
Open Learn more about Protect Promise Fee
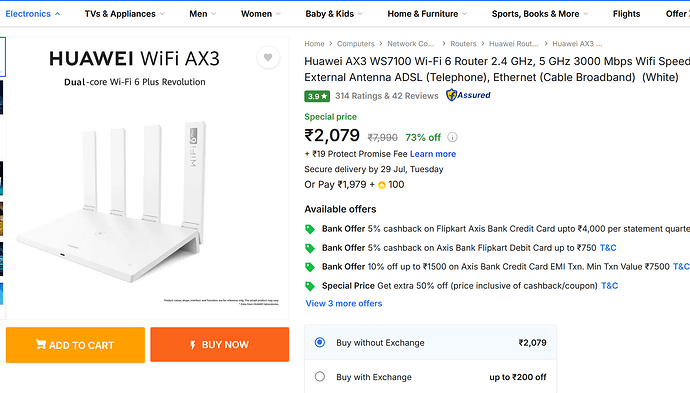(433, 154)
